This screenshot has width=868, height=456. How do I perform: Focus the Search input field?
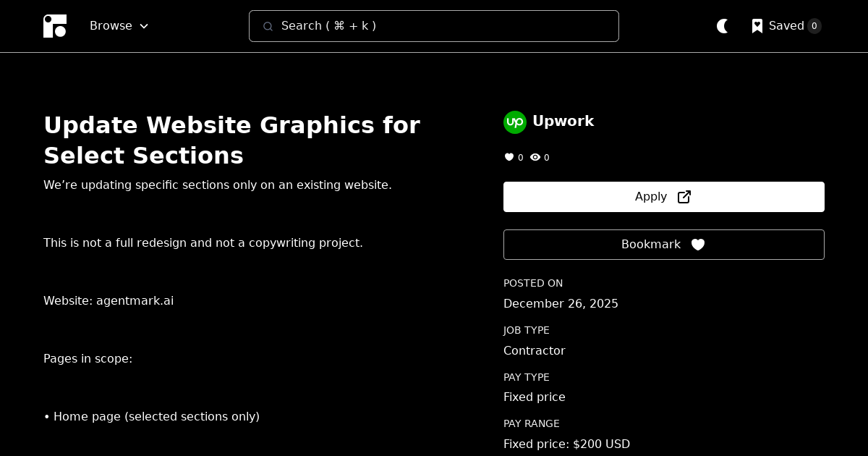tap(434, 26)
